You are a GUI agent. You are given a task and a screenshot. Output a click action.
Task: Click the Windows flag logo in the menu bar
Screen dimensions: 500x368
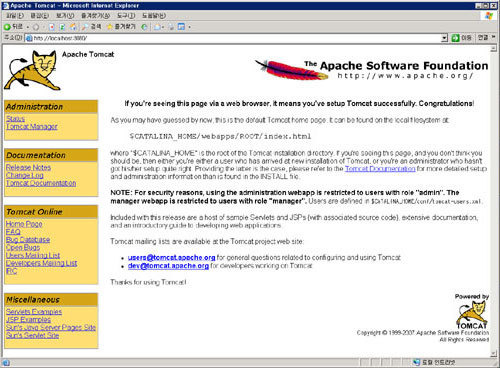tap(489, 16)
